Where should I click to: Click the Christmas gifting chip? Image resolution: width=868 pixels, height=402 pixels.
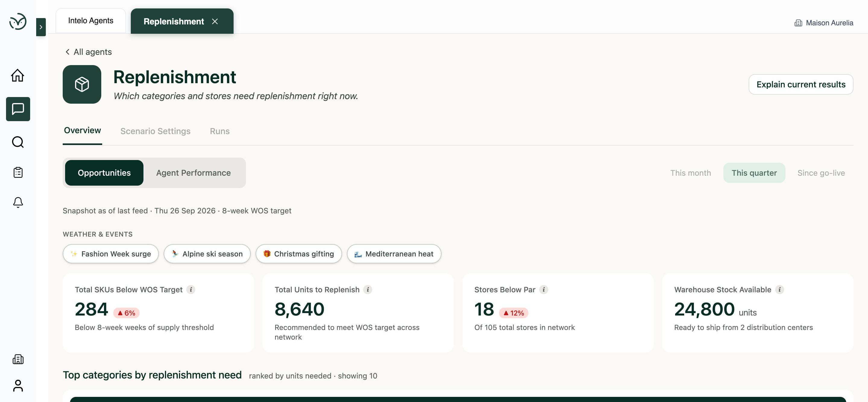click(x=299, y=254)
